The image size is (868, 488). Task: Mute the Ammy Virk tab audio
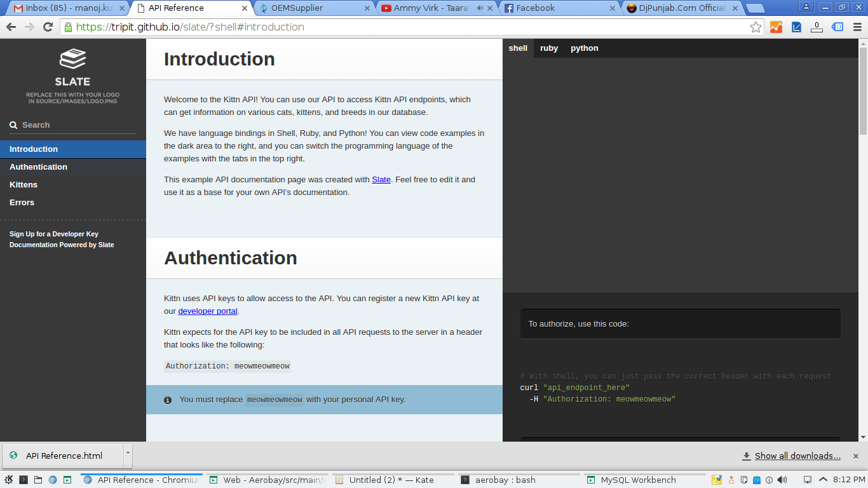(480, 8)
